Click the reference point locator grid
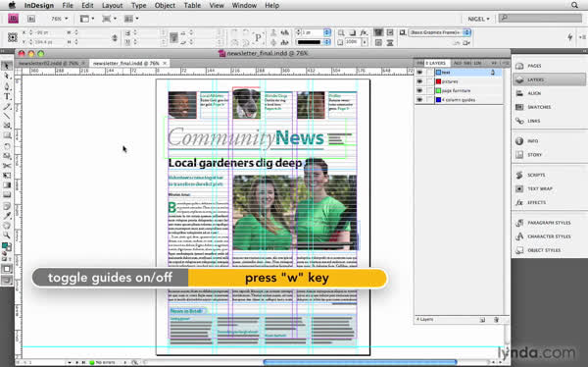 coord(13,37)
